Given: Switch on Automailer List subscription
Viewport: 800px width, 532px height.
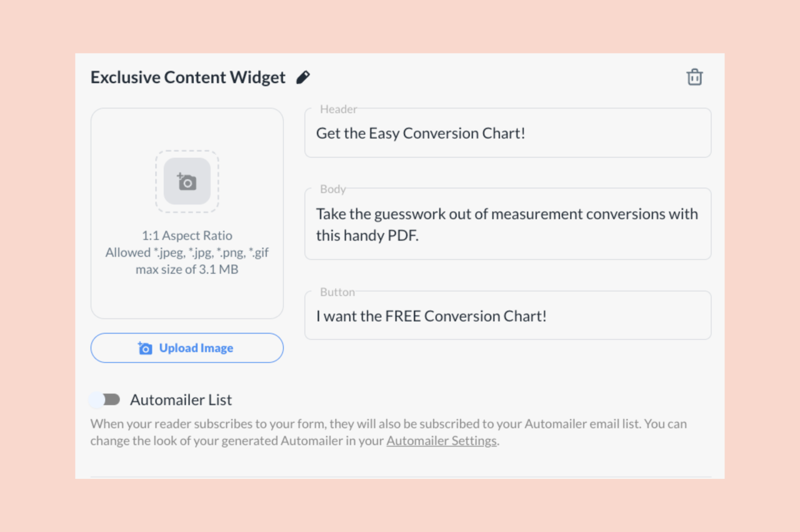Looking at the screenshot, I should pyautogui.click(x=106, y=400).
